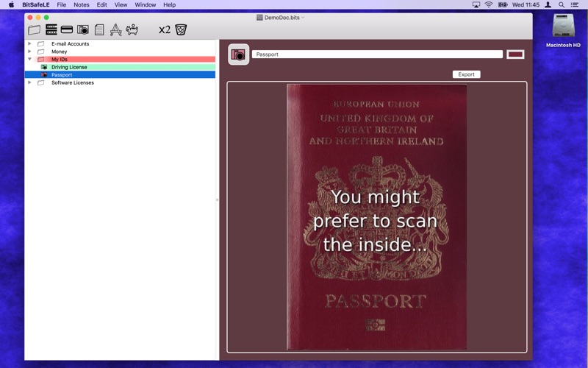Open the File menu

(x=62, y=5)
